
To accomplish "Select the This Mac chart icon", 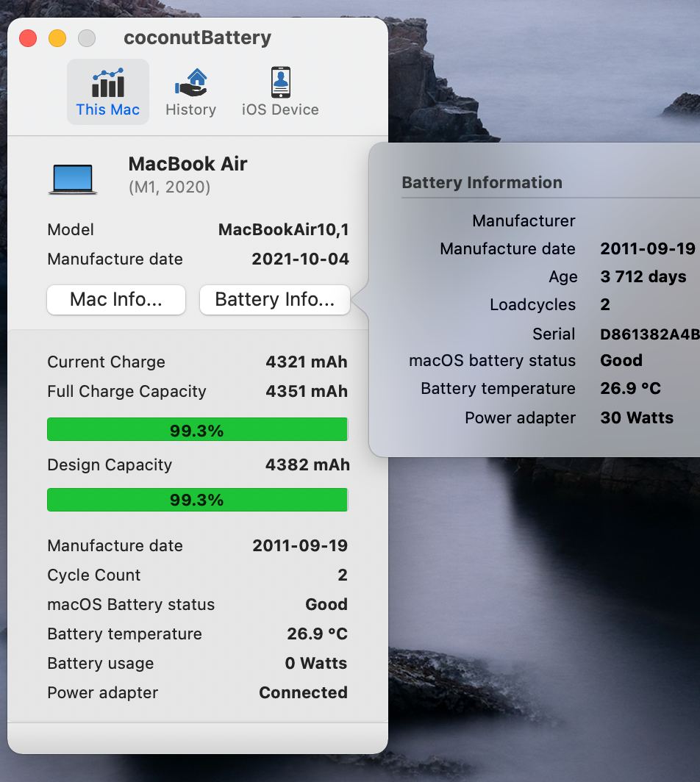I will 108,83.
